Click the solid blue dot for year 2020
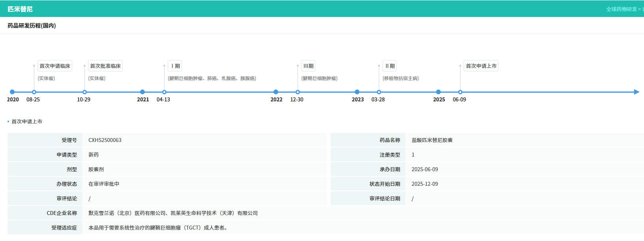 [x=12, y=92]
